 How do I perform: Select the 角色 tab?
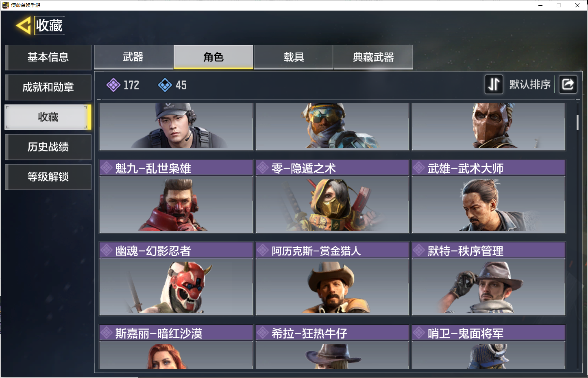tap(213, 57)
